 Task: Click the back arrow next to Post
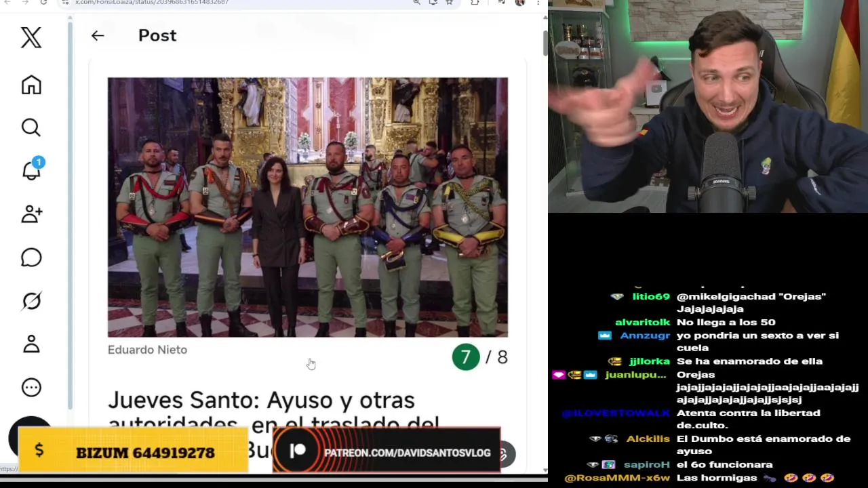pyautogui.click(x=98, y=36)
